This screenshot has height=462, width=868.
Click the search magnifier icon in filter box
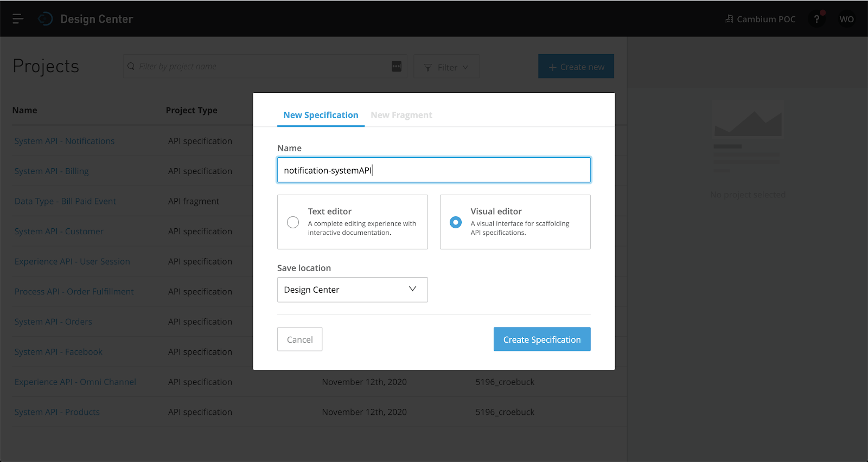coord(131,66)
